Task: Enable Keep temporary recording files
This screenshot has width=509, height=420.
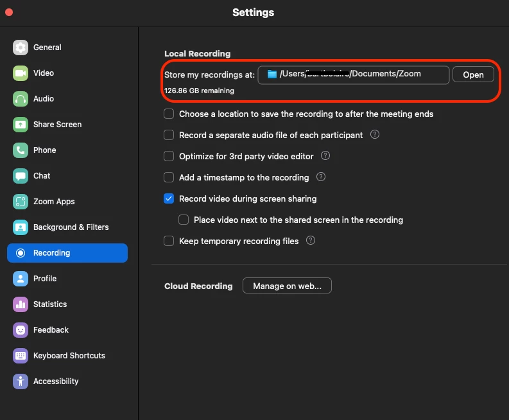Action: pyautogui.click(x=169, y=241)
